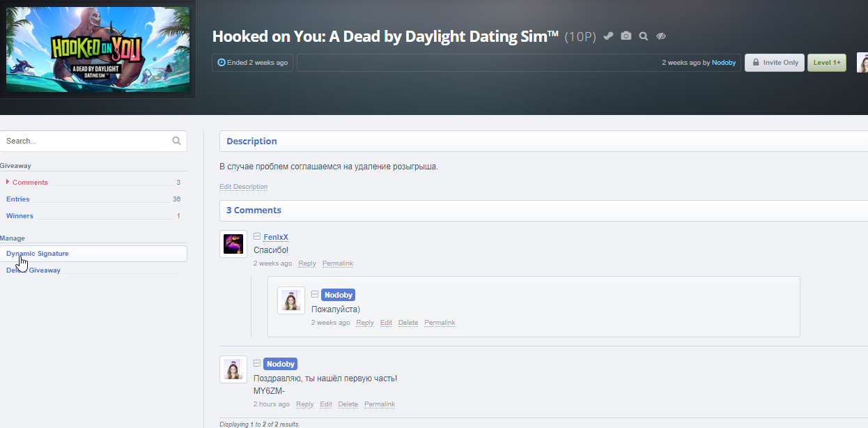
Task: Open the user avatar at the header's right edge
Action: coord(862,63)
